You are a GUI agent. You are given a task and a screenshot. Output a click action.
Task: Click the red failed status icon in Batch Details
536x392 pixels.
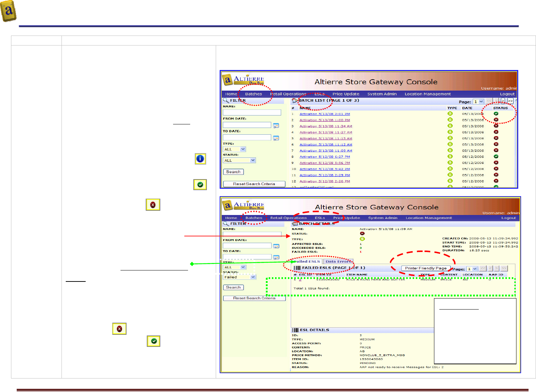coord(362,233)
